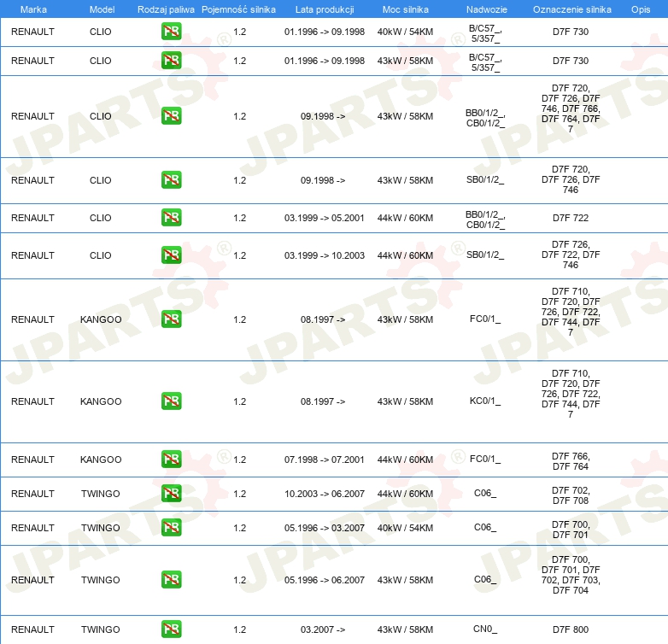The height and width of the screenshot is (644, 668).
Task: Click the fuel icon in the Clio D7F 722 row
Action: click(x=171, y=217)
